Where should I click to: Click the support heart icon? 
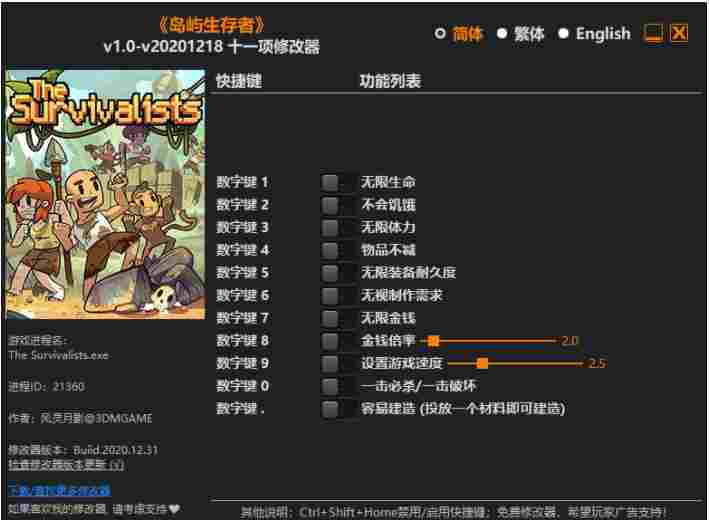[x=174, y=510]
